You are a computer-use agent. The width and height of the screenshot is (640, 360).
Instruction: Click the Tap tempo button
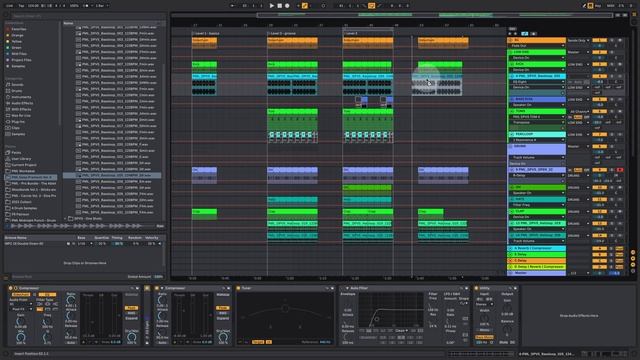click(22, 6)
